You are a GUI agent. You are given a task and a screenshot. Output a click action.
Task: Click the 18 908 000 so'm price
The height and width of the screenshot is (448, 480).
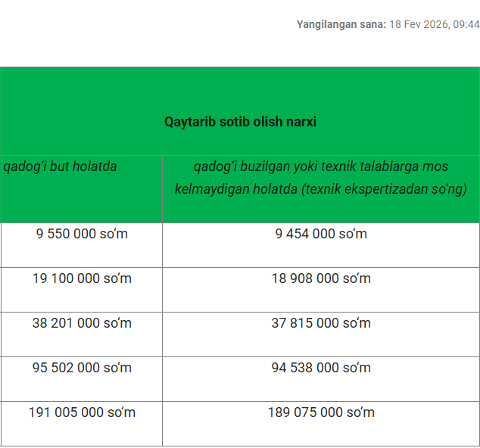320,278
